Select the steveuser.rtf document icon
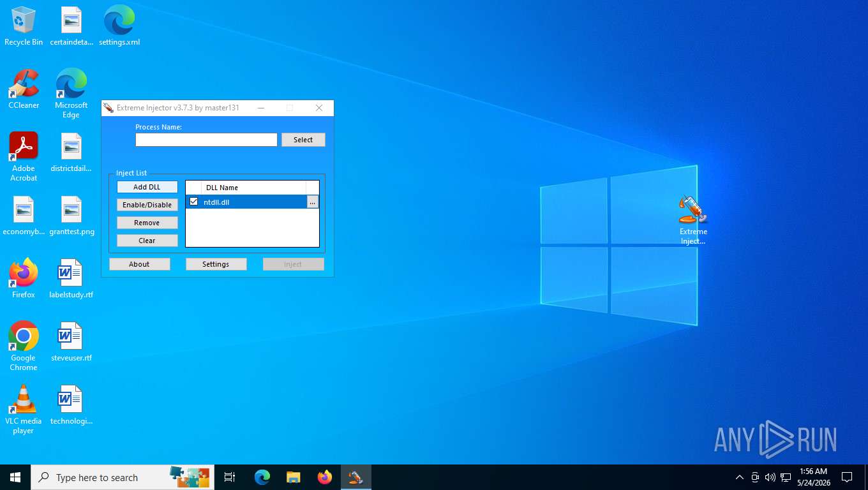This screenshot has width=868, height=490. (x=71, y=342)
